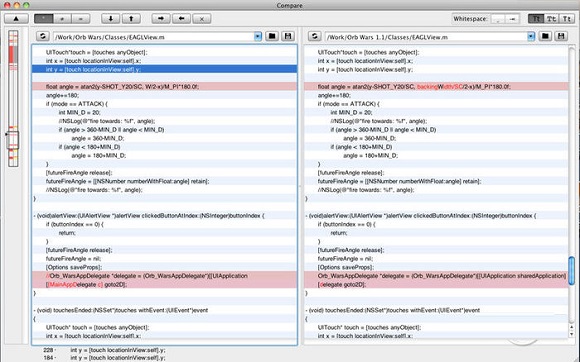Select 'float angle = atan2' changed line in left pane
Viewport: 580px width, 362px height.
coord(165,87)
